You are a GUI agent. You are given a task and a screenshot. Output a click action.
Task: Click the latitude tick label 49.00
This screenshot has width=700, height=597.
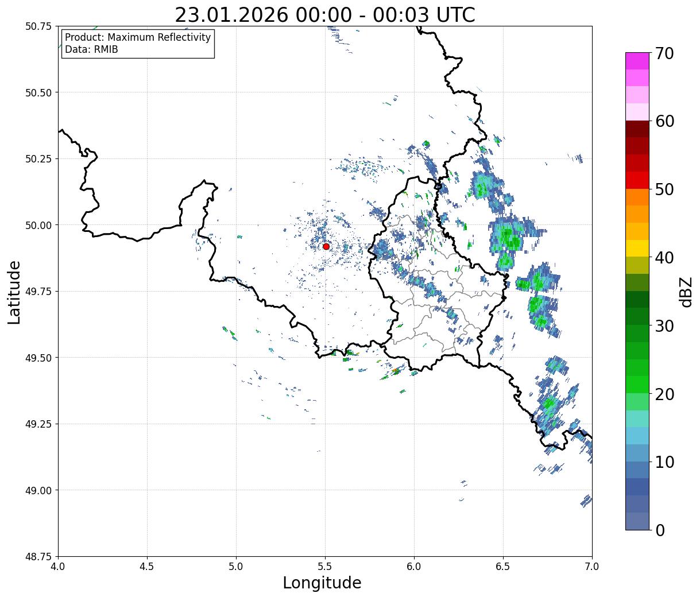(x=38, y=490)
